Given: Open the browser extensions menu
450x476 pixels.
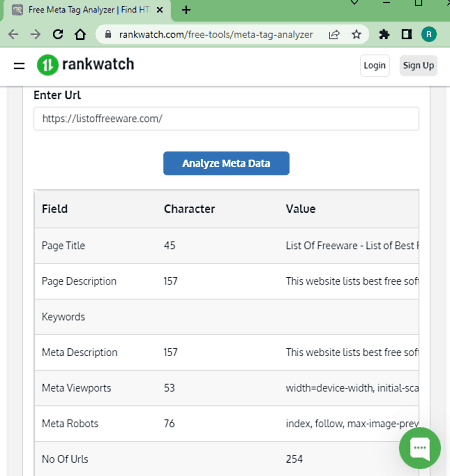Looking at the screenshot, I should 384,34.
